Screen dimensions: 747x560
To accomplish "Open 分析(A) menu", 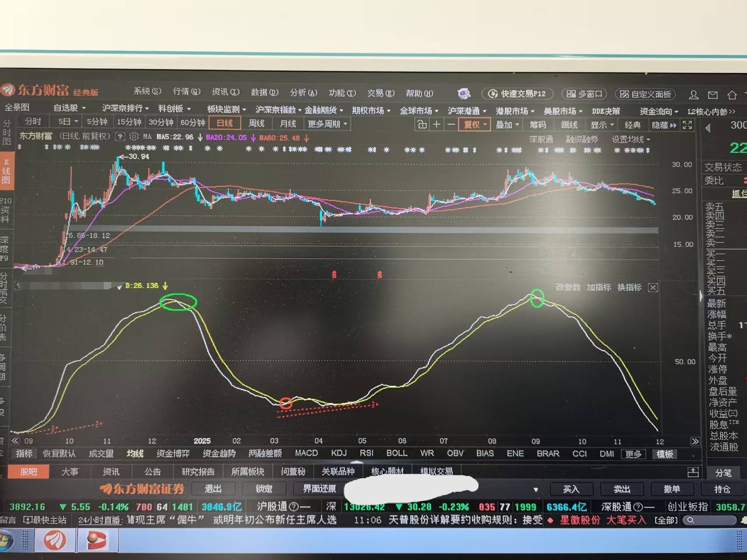I will point(303,93).
